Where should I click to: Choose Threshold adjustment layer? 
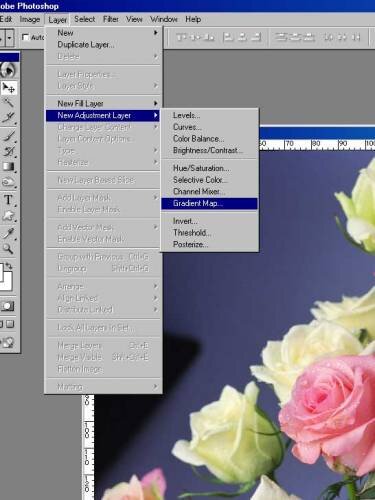(209, 233)
